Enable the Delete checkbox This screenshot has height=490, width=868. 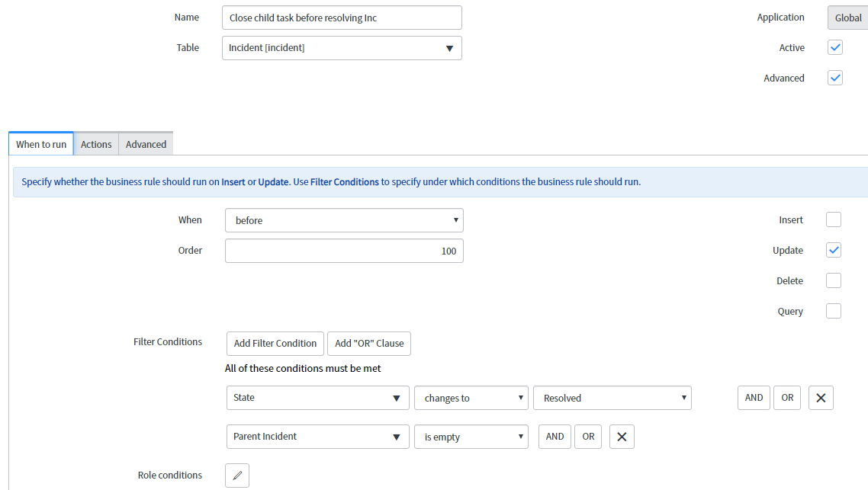click(834, 280)
